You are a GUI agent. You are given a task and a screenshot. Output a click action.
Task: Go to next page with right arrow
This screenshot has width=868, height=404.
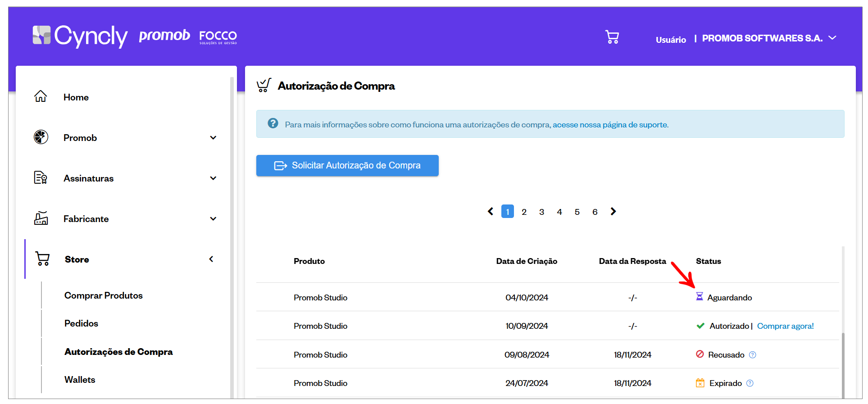pos(613,211)
